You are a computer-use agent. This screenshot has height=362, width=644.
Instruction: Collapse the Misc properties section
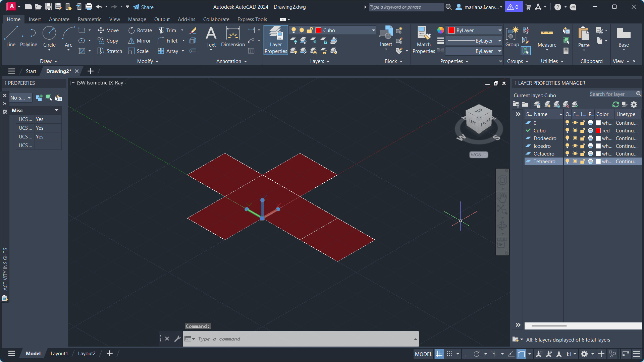(56, 110)
